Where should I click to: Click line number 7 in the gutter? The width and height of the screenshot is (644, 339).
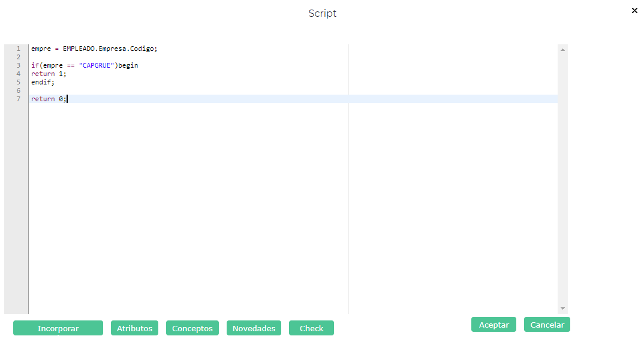18,99
